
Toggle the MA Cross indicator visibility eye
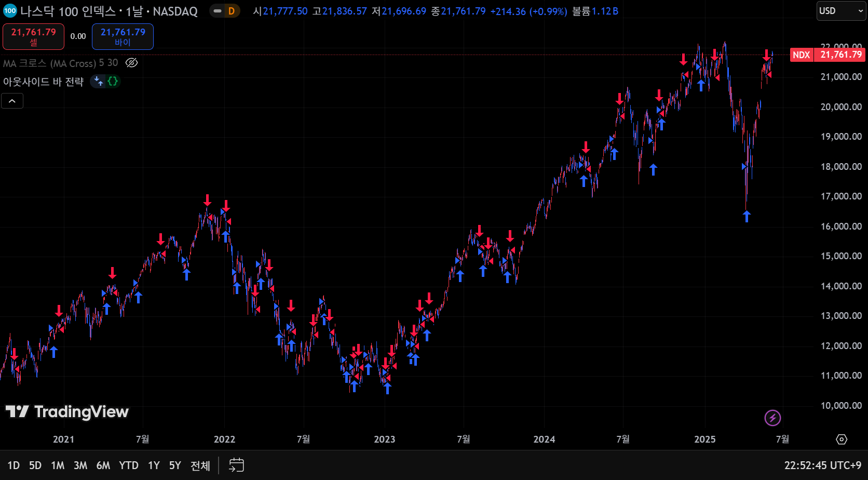(x=132, y=63)
